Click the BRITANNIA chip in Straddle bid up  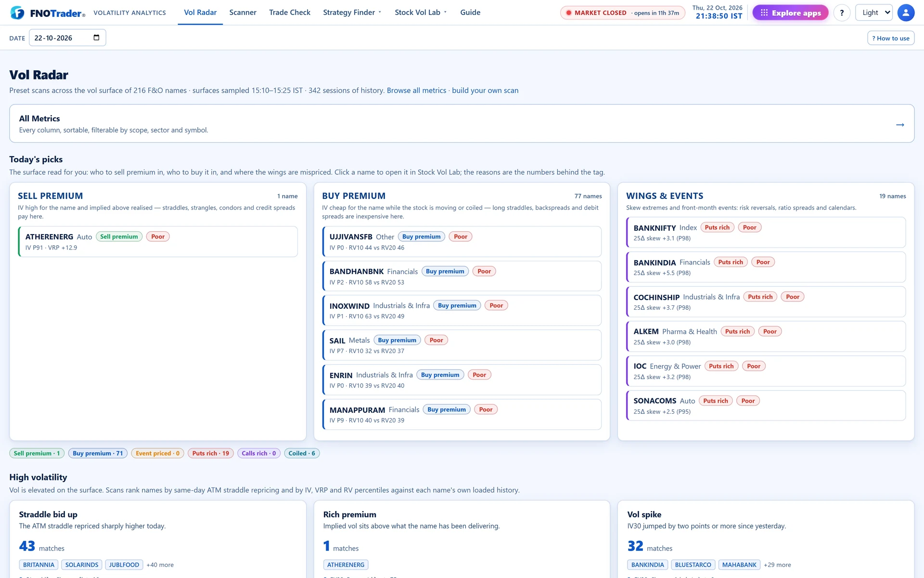pos(38,565)
